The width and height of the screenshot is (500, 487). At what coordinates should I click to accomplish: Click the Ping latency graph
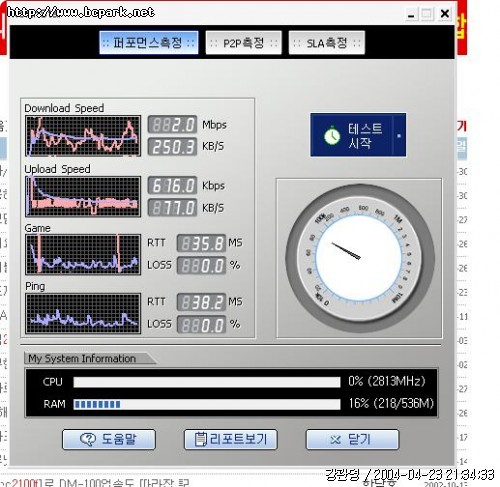click(x=83, y=313)
